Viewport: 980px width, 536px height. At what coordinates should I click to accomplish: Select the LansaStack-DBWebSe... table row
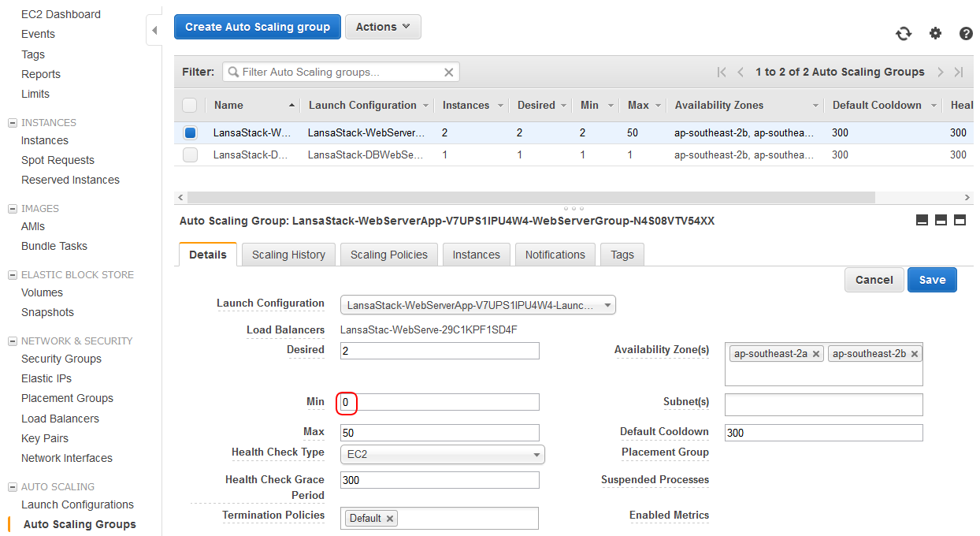point(574,155)
